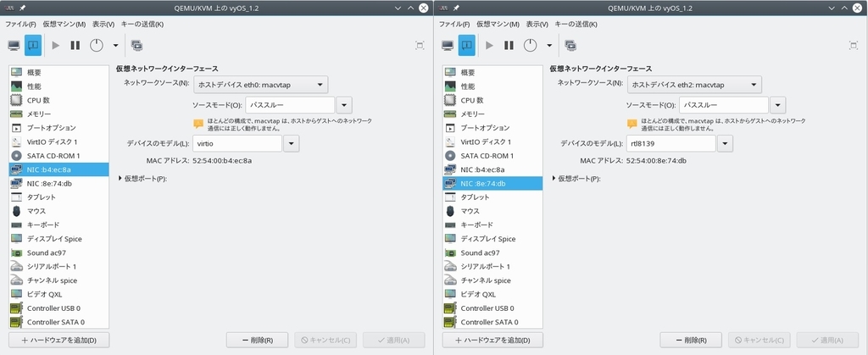Image resolution: width=868 pixels, height=355 pixels.
Task: Click パススルー source mode field in left window
Action: click(290, 104)
